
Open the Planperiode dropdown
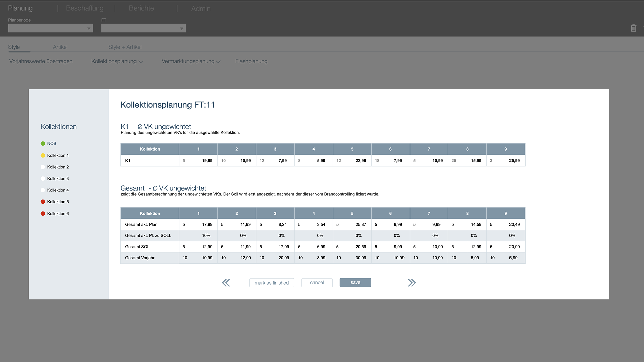pyautogui.click(x=50, y=28)
